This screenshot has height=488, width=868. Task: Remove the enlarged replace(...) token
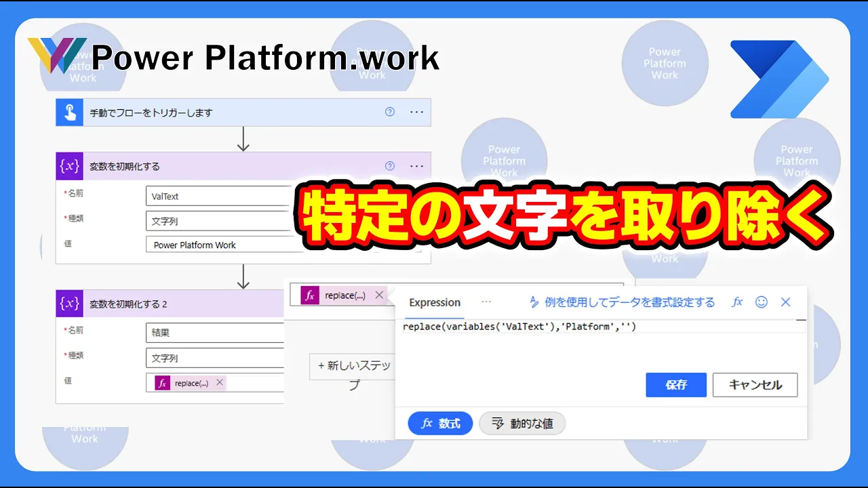pos(379,295)
